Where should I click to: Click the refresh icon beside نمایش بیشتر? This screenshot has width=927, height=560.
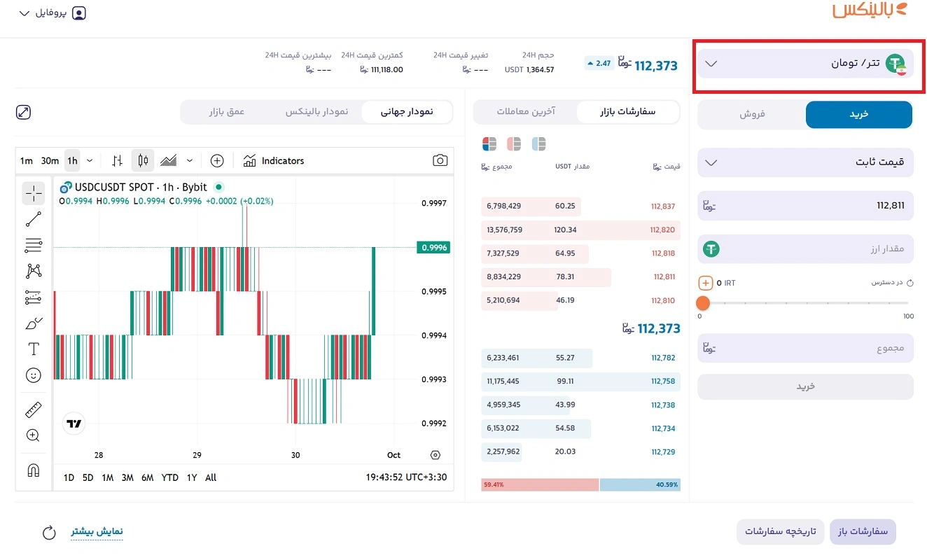click(49, 533)
